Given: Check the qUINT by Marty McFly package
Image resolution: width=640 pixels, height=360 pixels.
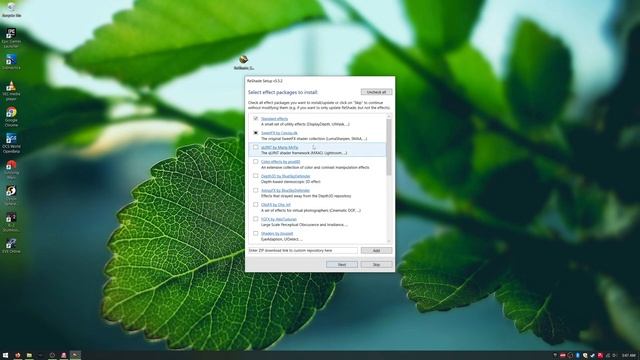Looking at the screenshot, I should (256, 147).
